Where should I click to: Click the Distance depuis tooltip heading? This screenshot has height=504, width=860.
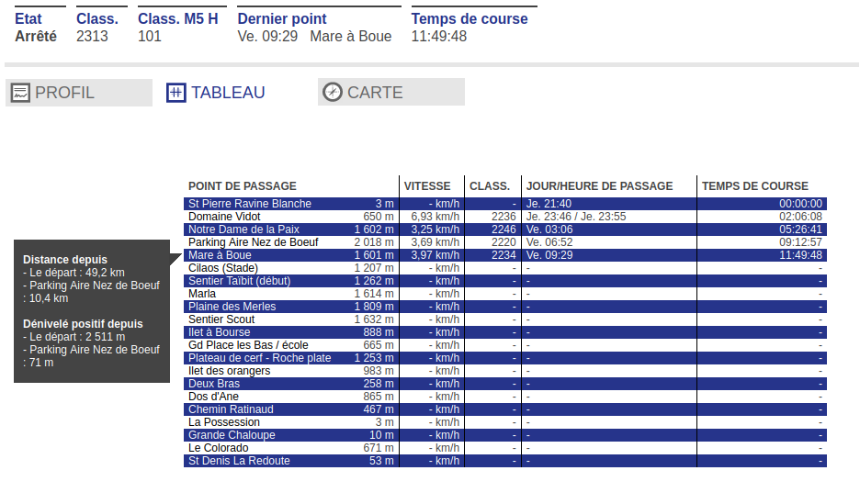pyautogui.click(x=65, y=260)
